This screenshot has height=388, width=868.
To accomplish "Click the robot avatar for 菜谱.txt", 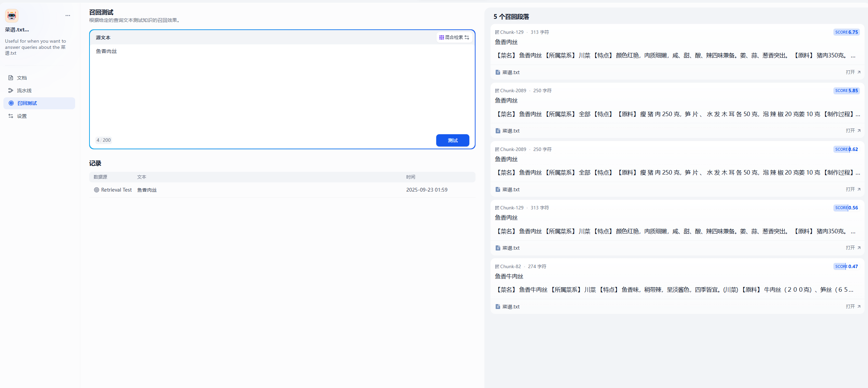I will (x=11, y=15).
